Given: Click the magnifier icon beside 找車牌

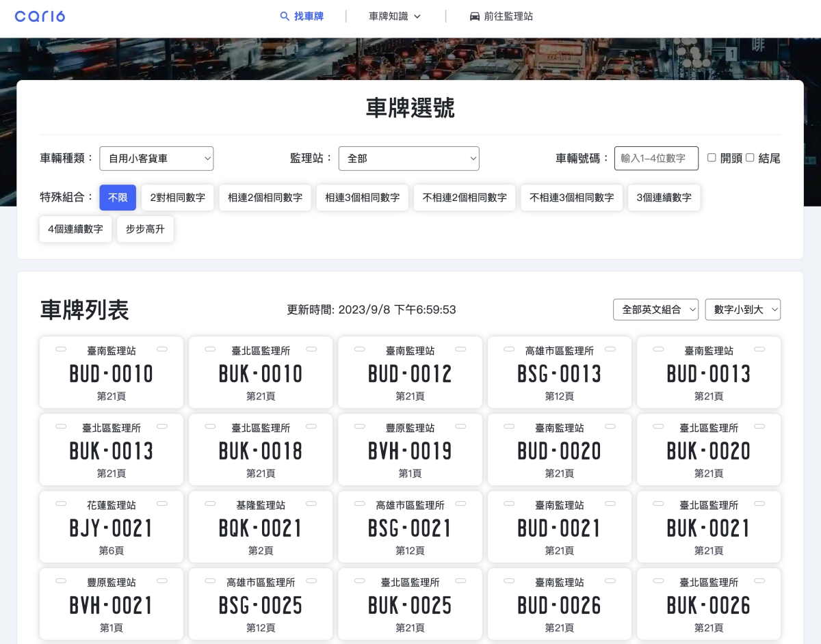Looking at the screenshot, I should click(285, 16).
